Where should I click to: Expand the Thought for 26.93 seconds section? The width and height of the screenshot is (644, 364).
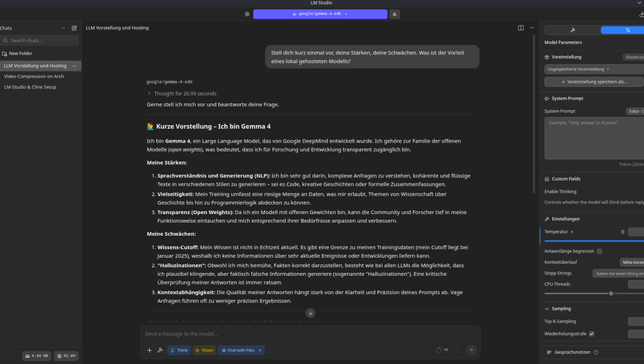pos(182,93)
